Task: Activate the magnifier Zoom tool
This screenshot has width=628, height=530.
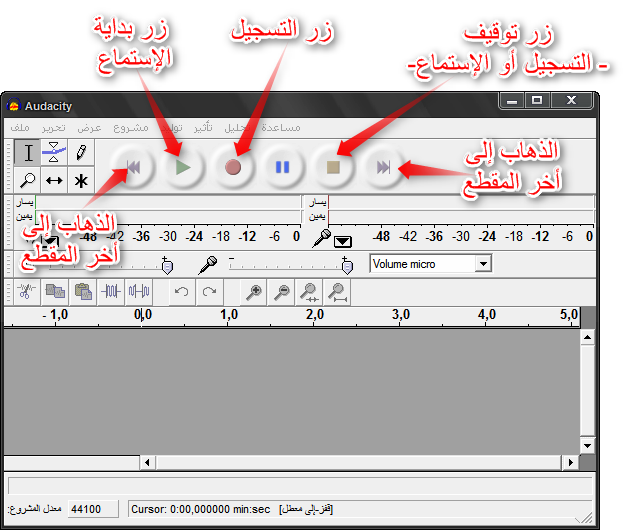Action: [28, 180]
